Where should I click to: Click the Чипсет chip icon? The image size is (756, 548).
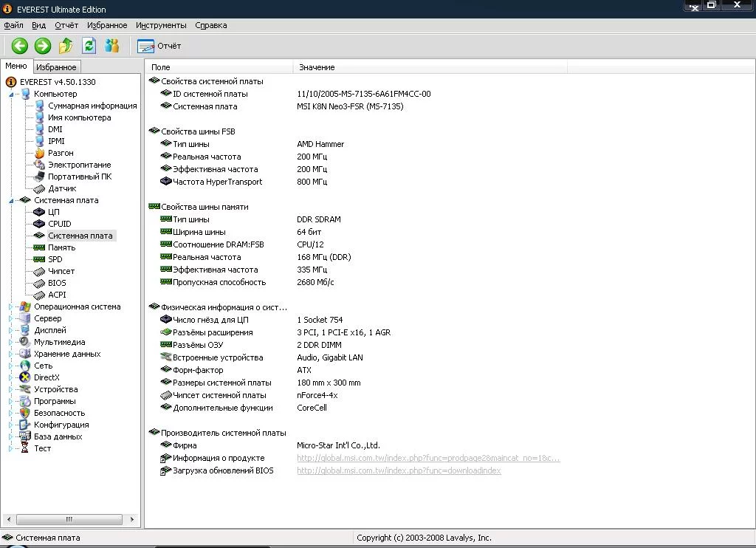point(39,272)
